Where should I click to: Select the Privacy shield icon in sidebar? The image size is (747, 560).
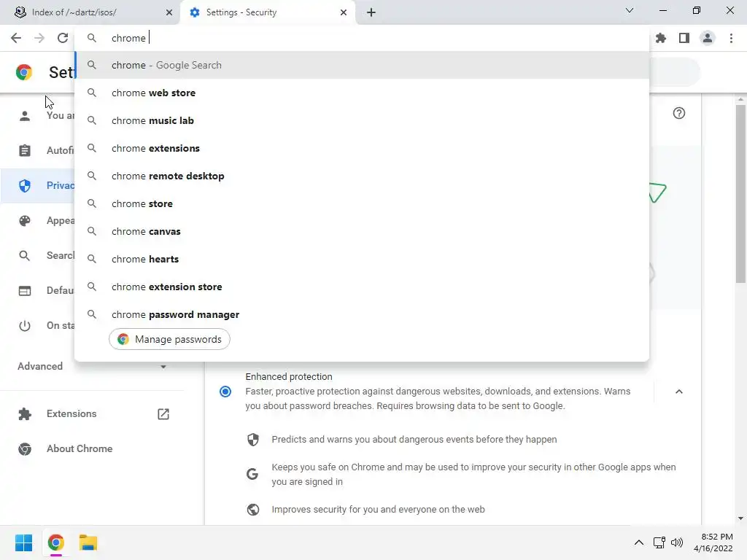coord(25,186)
